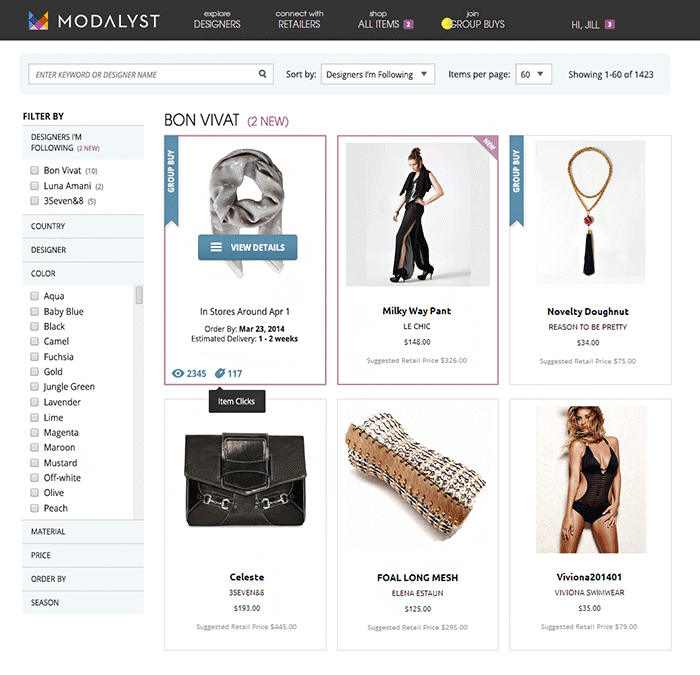This screenshot has width=700, height=675.
Task: Tick the Aqua color checkbox
Action: [x=34, y=296]
